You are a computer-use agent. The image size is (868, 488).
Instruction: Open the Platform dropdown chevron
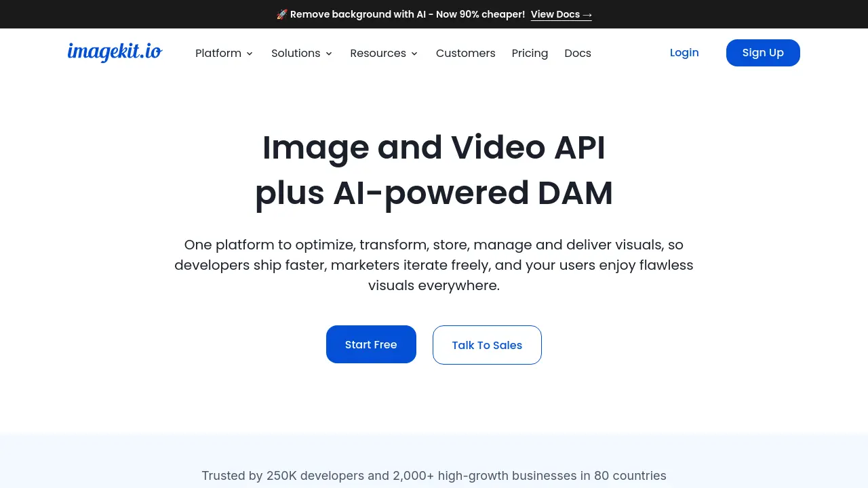(250, 54)
